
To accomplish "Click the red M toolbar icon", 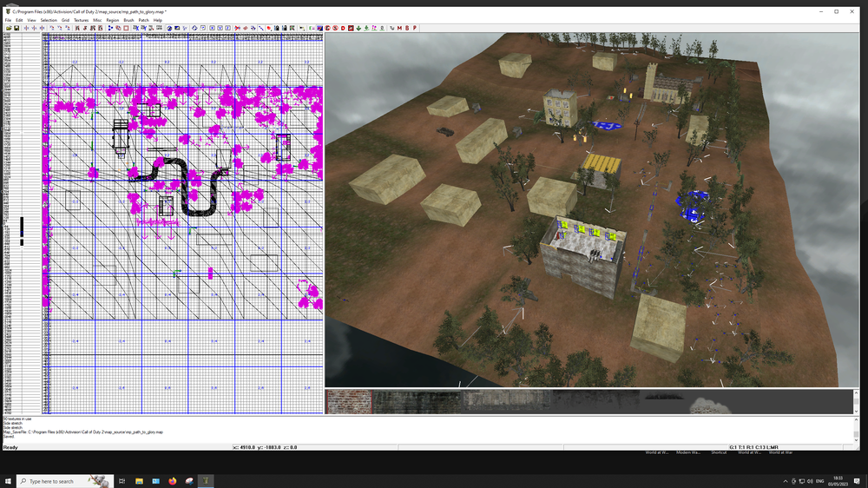I will pyautogui.click(x=399, y=28).
